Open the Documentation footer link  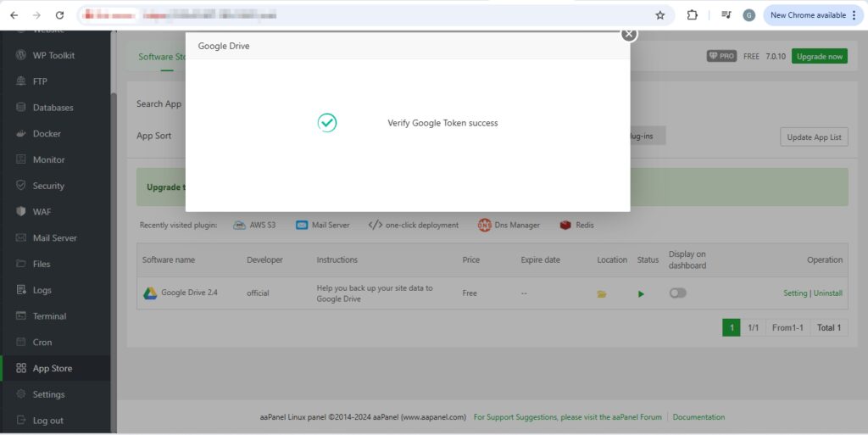click(x=698, y=417)
